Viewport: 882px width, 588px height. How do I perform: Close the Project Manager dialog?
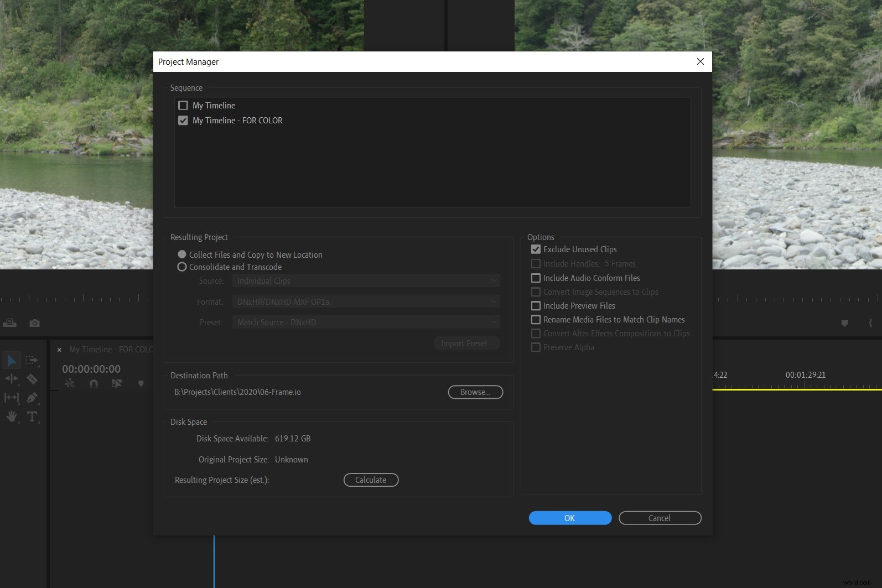coord(701,61)
